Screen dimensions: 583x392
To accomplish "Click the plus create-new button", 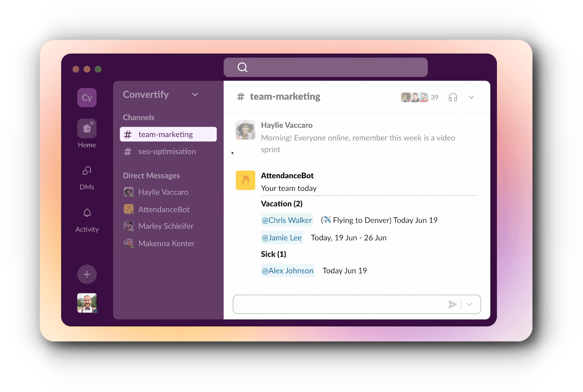I will point(87,274).
